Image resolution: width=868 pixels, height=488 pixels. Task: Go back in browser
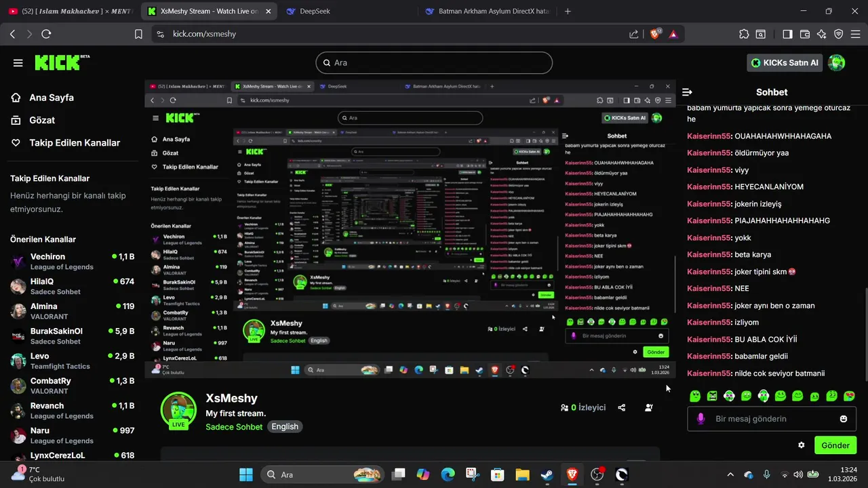coord(13,34)
